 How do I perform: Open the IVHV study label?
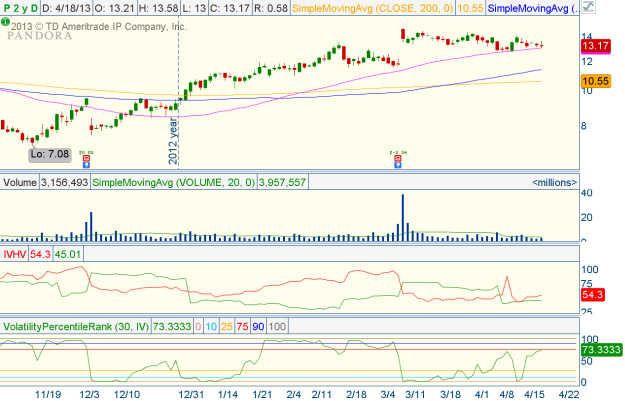(14, 256)
